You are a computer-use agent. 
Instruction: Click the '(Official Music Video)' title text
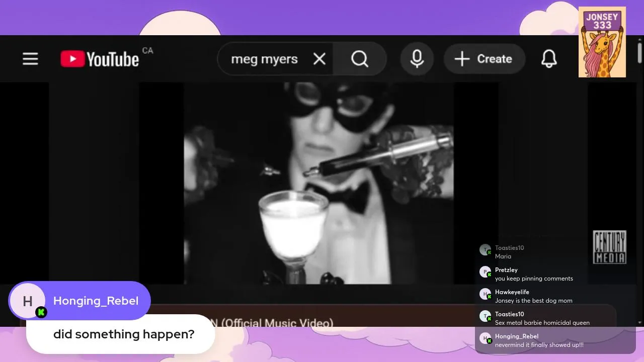tap(277, 323)
